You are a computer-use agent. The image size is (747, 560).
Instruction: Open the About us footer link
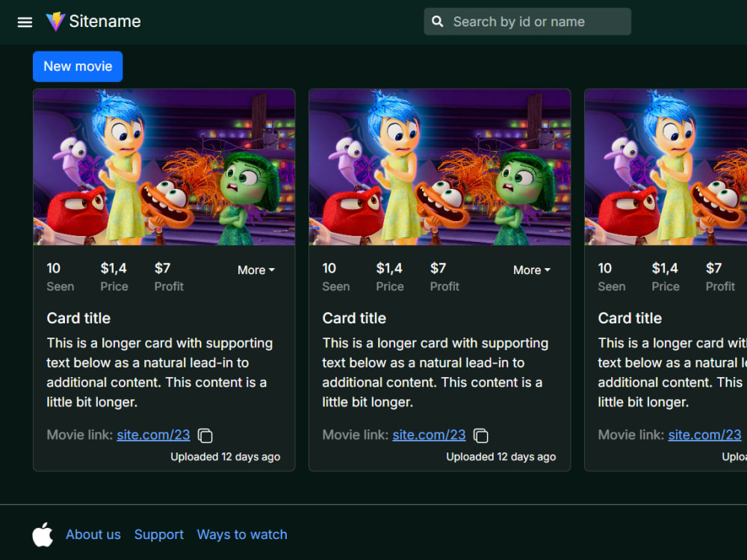[x=93, y=535]
